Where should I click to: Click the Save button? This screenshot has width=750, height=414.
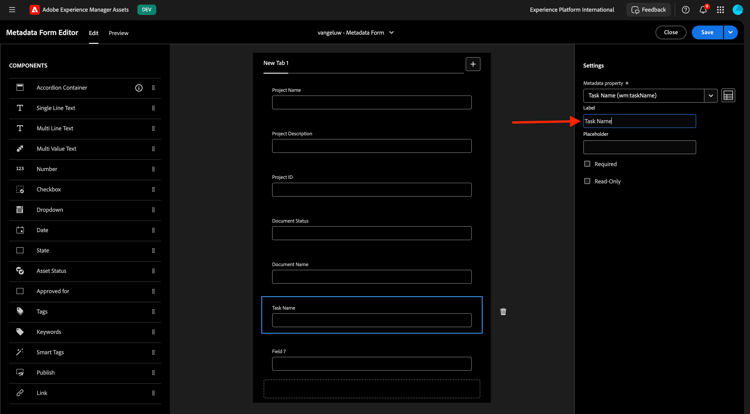click(707, 33)
